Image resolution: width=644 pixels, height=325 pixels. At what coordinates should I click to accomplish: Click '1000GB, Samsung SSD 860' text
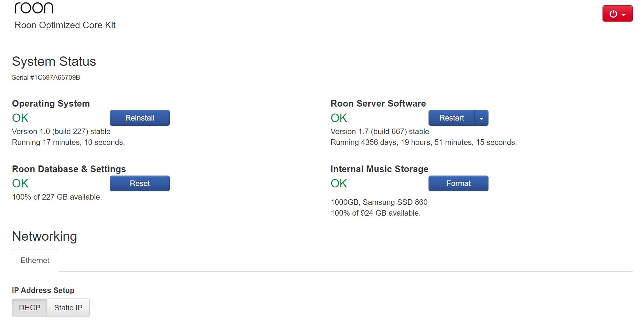click(379, 202)
